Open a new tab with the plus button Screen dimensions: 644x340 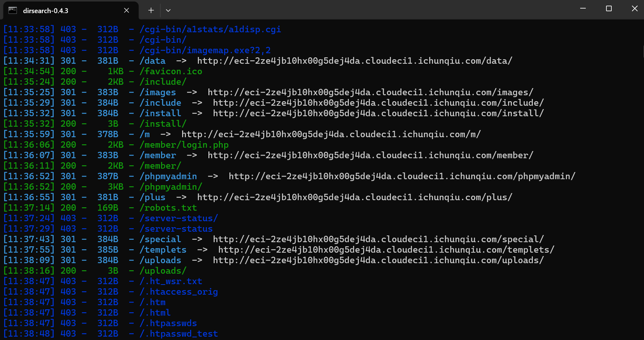coord(151,10)
